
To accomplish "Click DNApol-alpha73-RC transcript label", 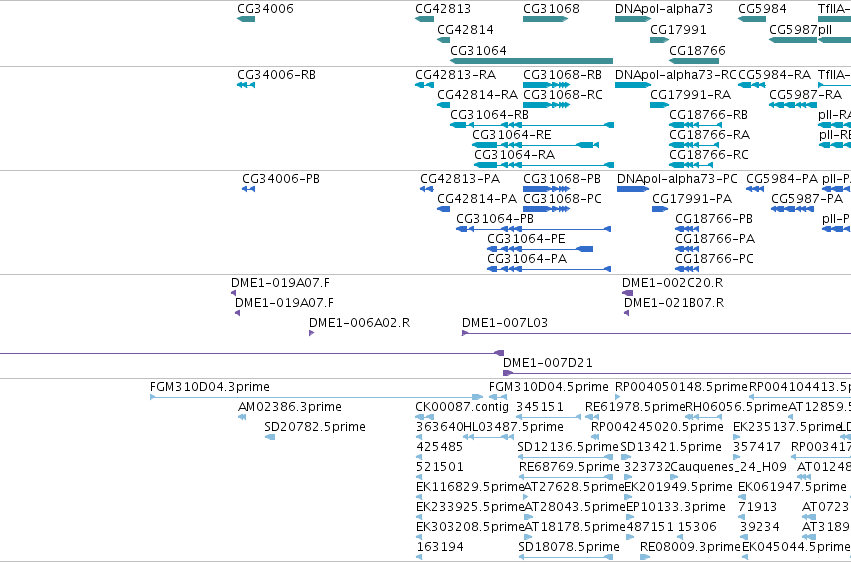I will pos(675,75).
